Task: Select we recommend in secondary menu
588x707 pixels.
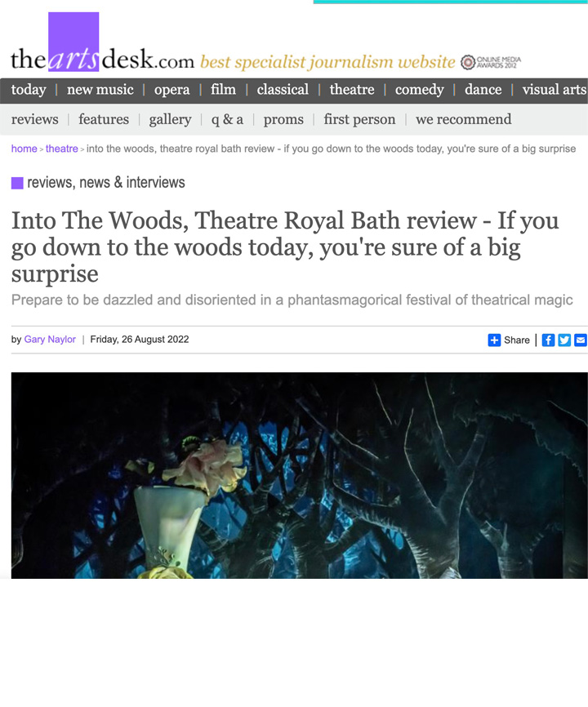Action: (464, 119)
